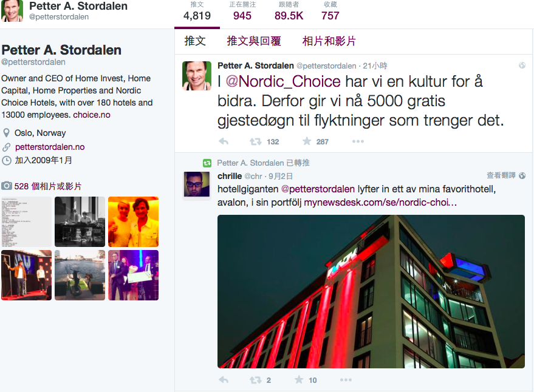Retweet chrille's hotel tweet

pos(255,380)
